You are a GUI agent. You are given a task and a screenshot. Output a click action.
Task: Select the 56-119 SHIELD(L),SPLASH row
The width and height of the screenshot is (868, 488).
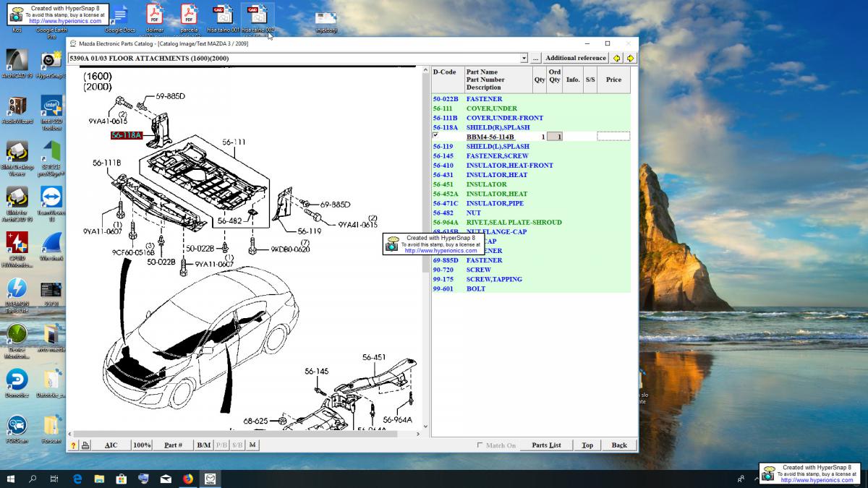[x=531, y=147]
